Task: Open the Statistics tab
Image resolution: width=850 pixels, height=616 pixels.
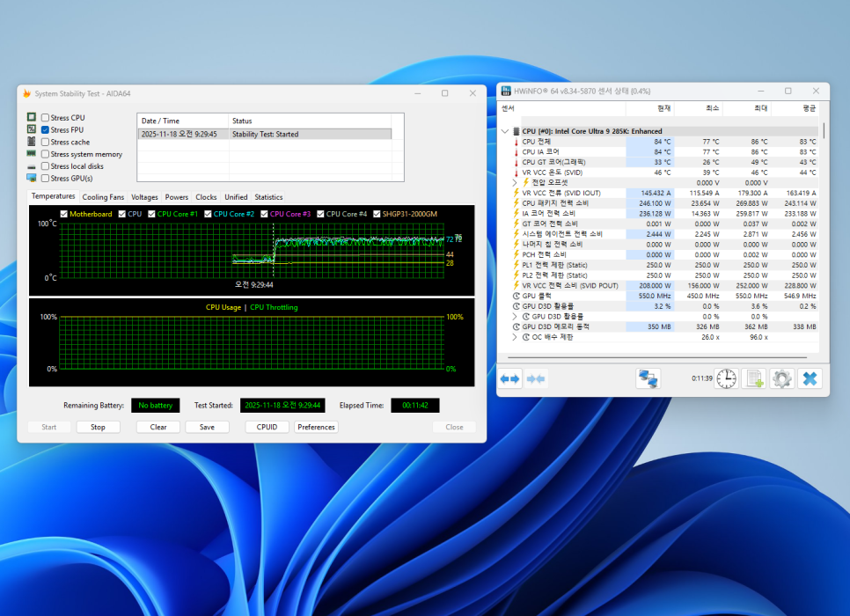Action: 268,197
